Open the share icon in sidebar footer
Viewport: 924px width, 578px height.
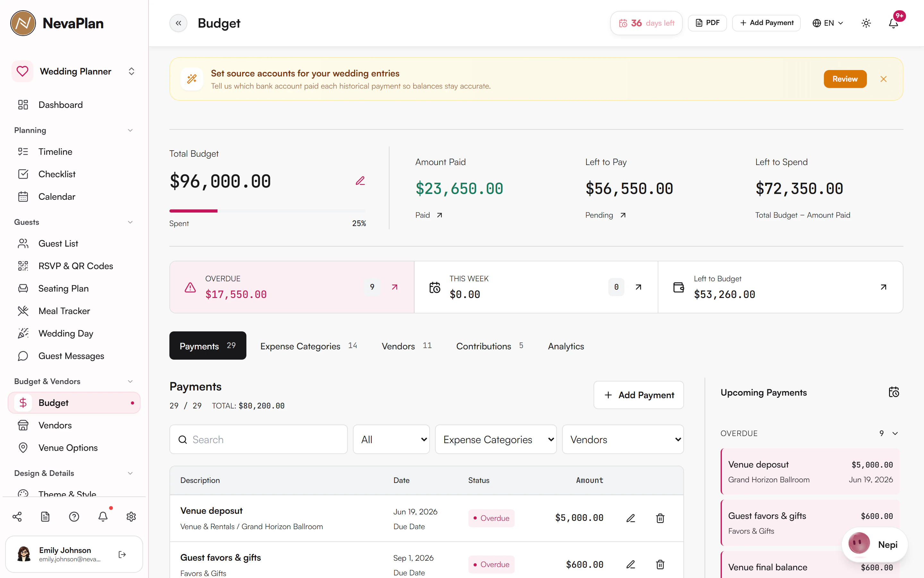[17, 517]
